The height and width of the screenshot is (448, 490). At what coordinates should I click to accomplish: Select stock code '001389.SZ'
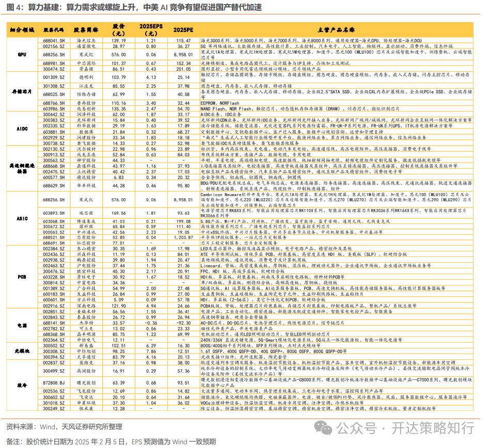54,289
